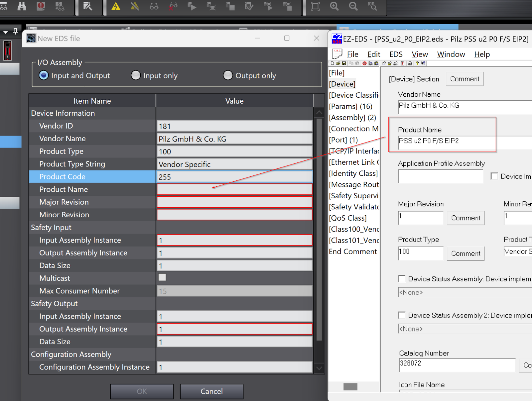Click the document check-mark toolbar icon
The height and width of the screenshot is (401, 532).
pyautogui.click(x=249, y=6)
